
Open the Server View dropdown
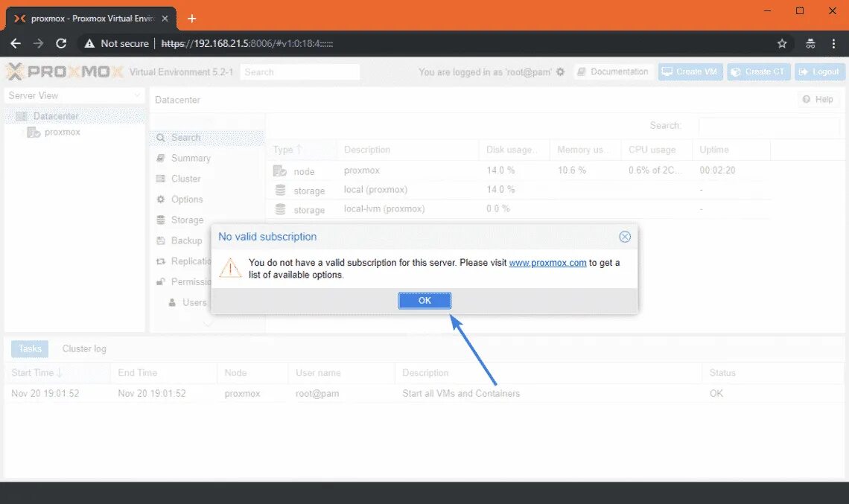tap(74, 95)
